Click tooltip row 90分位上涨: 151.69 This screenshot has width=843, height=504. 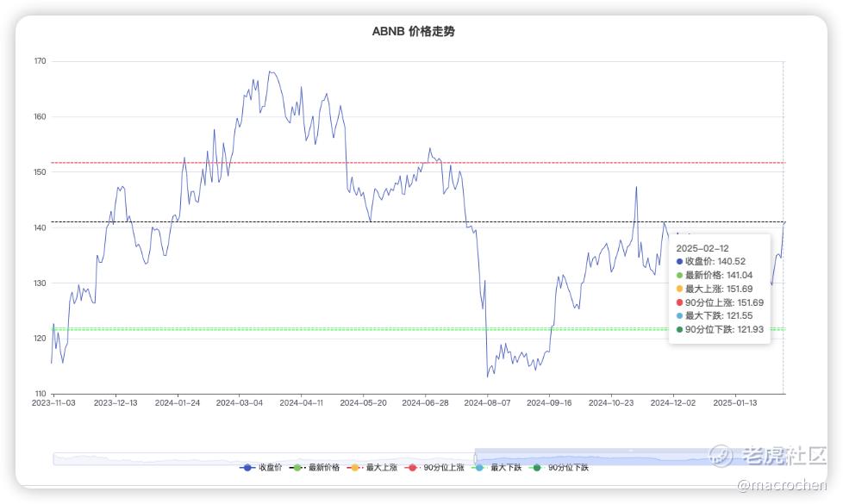point(720,302)
